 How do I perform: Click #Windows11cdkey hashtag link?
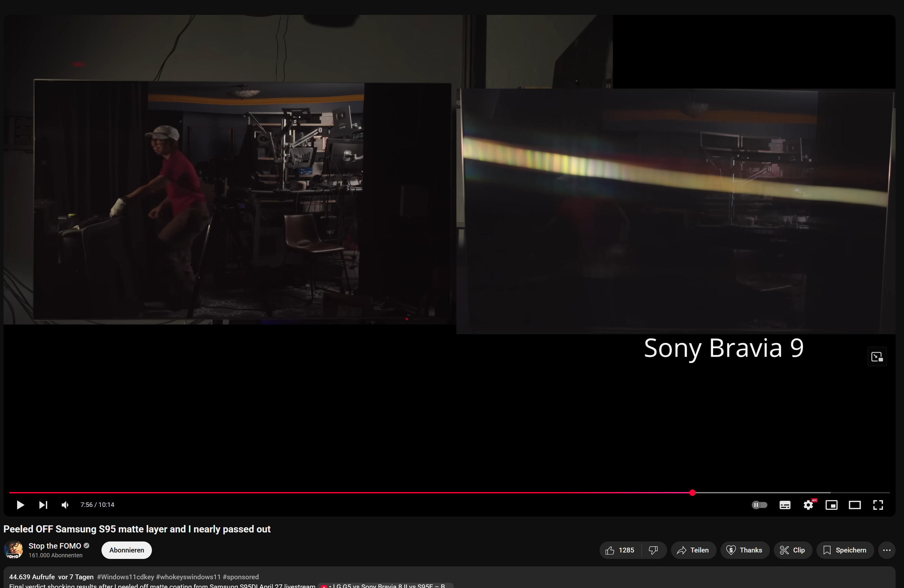pyautogui.click(x=125, y=577)
